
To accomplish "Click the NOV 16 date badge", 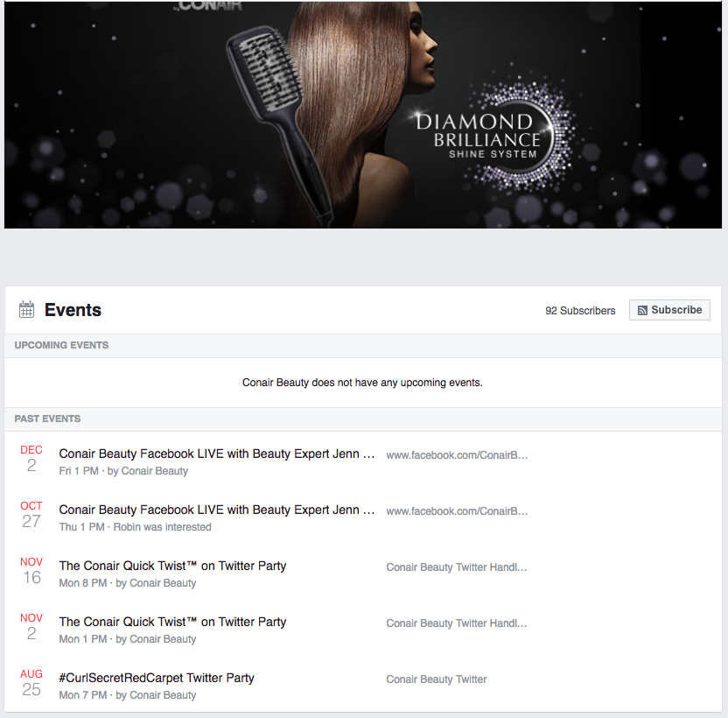I will [31, 571].
